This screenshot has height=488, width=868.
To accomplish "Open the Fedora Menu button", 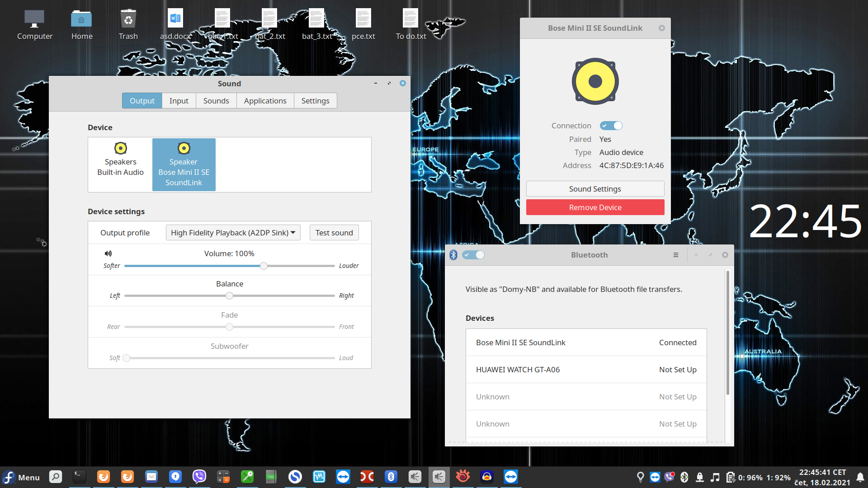I will (x=21, y=477).
